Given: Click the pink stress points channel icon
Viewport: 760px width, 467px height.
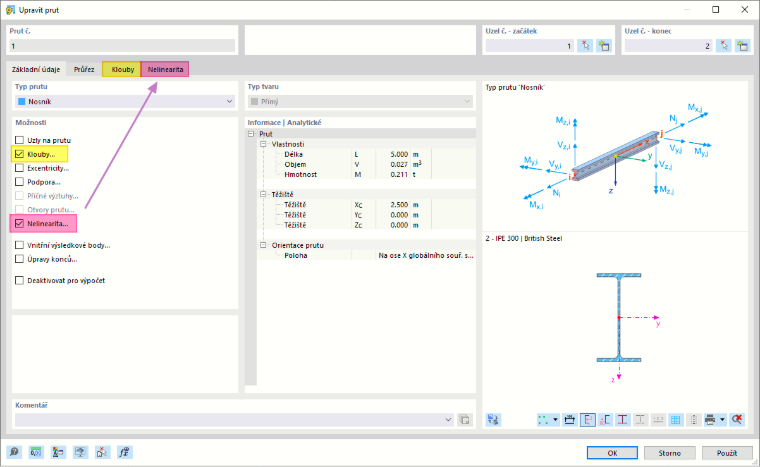Looking at the screenshot, I should (605, 419).
